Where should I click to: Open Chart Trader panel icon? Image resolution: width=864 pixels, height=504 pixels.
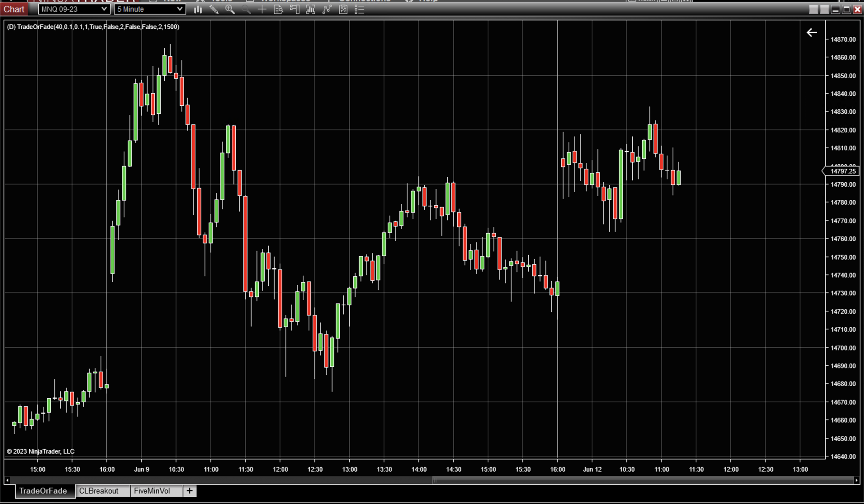(295, 9)
